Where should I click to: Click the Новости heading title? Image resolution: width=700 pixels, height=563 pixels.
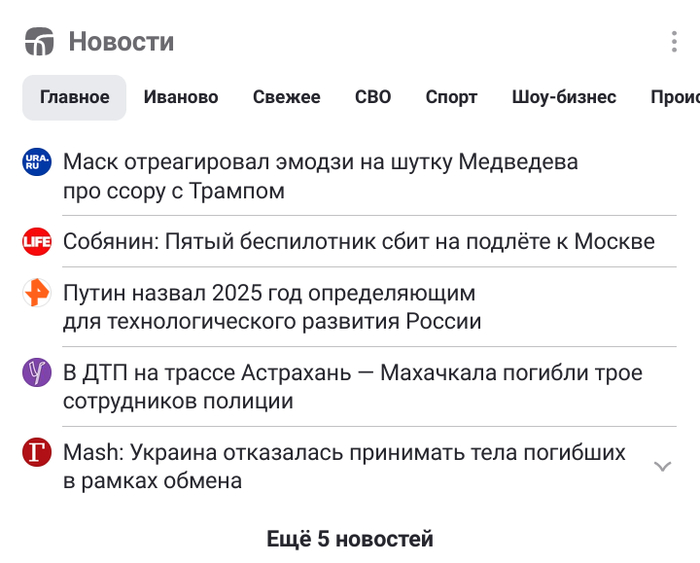[x=121, y=42]
